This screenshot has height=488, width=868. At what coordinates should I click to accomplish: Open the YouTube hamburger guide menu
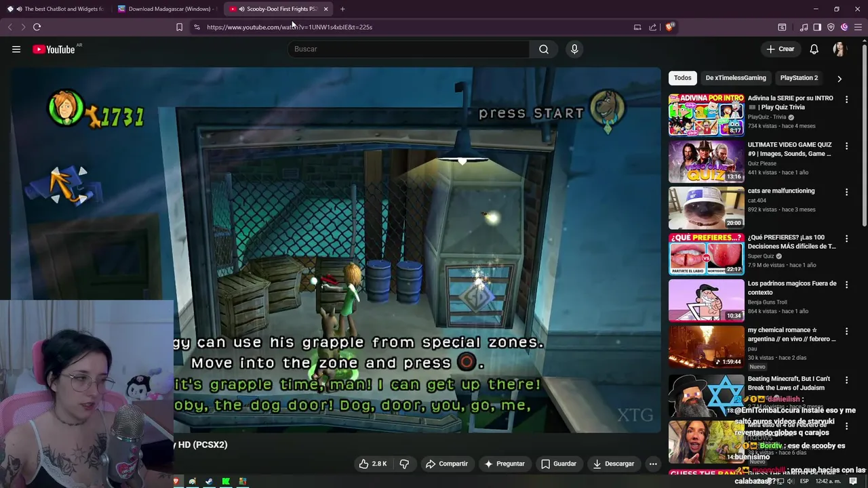click(16, 49)
